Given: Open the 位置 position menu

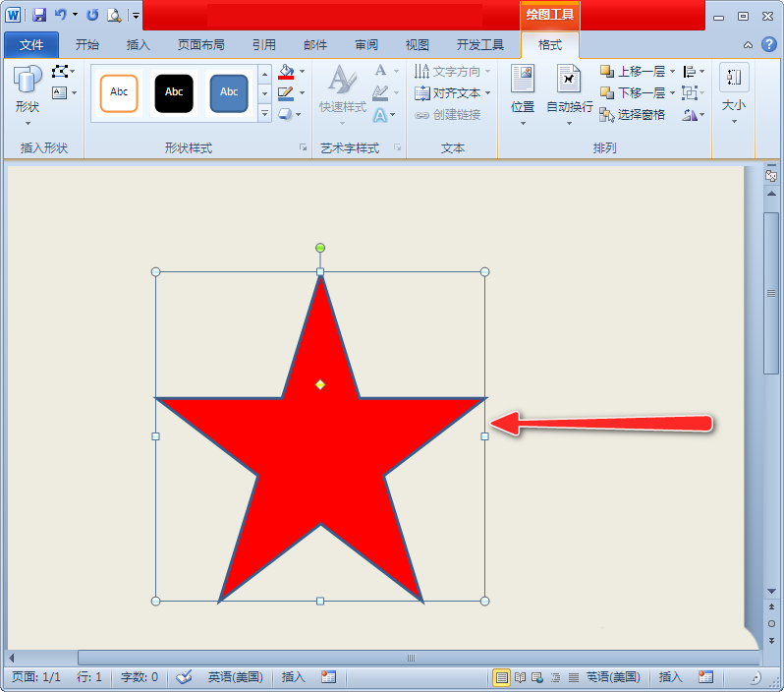Looking at the screenshot, I should tap(523, 95).
